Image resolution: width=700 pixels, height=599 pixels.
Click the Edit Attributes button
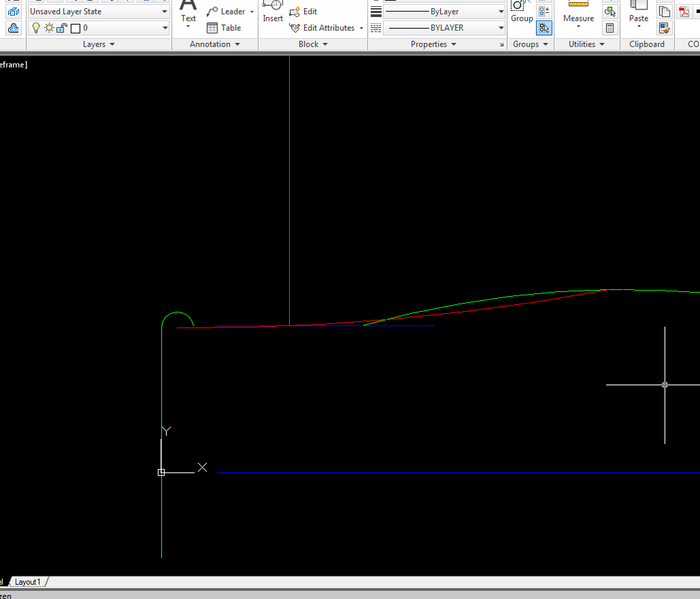click(327, 28)
